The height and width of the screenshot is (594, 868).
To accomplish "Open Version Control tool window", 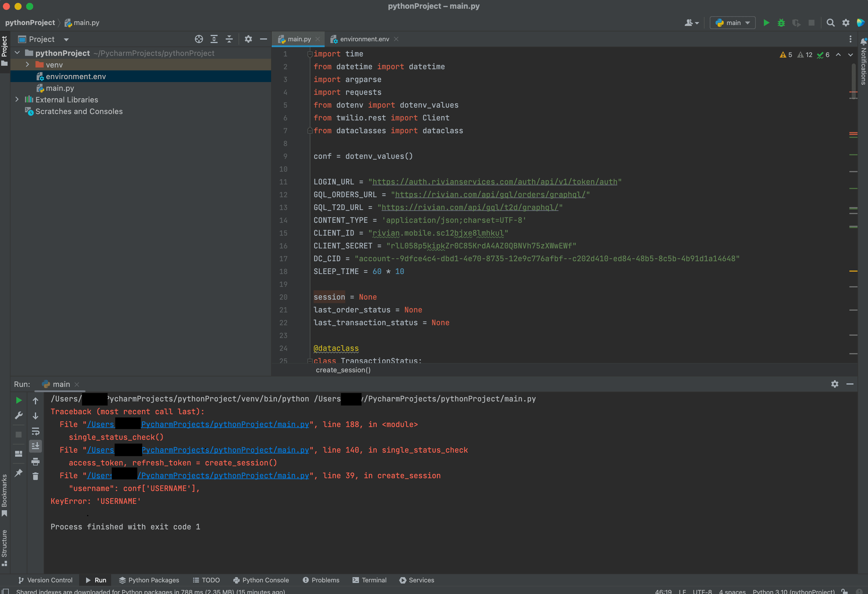I will pyautogui.click(x=45, y=580).
